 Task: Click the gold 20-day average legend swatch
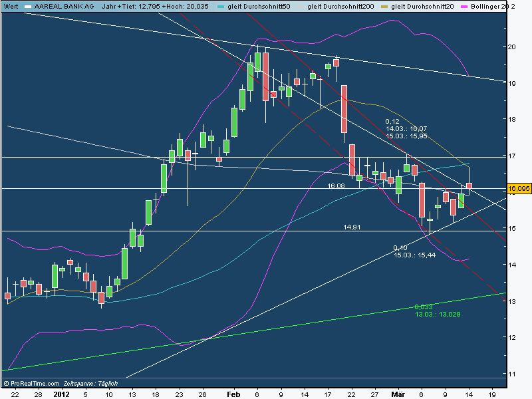click(384, 7)
